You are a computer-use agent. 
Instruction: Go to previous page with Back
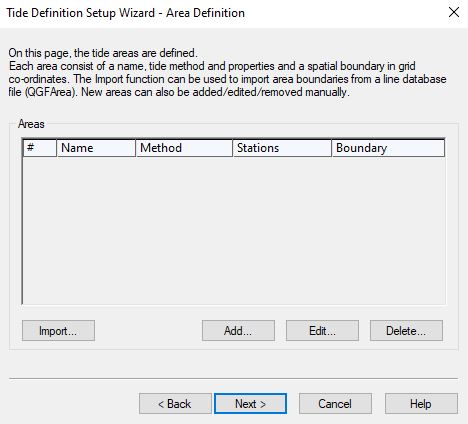point(175,404)
